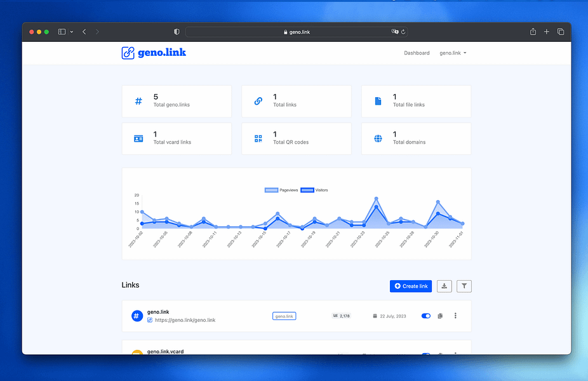Expand the geno.link account dropdown
Image resolution: width=588 pixels, height=381 pixels.
point(453,53)
